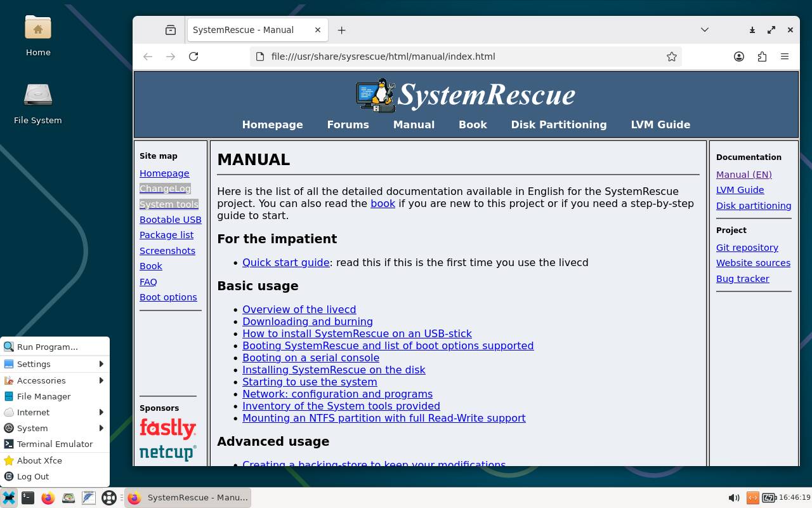Open the tab list dropdown chevron
Image resolution: width=812 pixels, height=508 pixels.
pos(704,30)
